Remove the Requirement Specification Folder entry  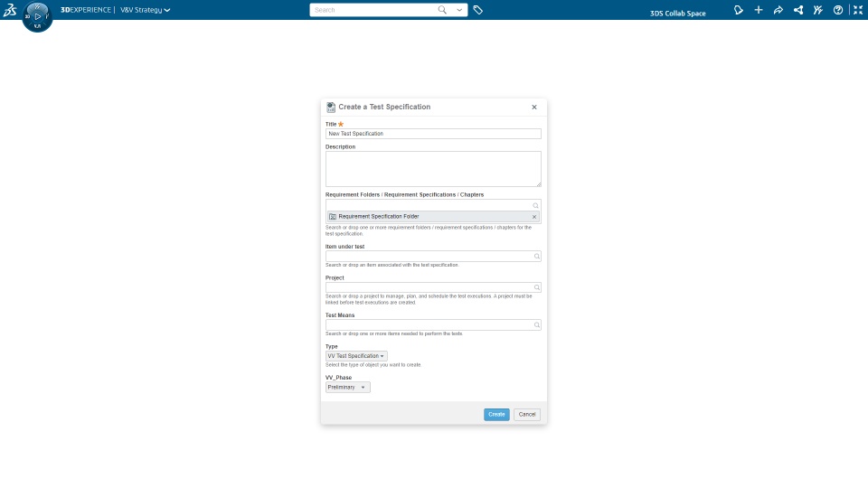534,217
